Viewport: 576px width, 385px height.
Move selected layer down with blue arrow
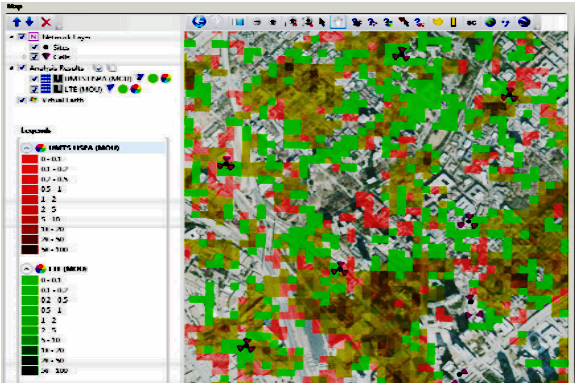coord(30,22)
